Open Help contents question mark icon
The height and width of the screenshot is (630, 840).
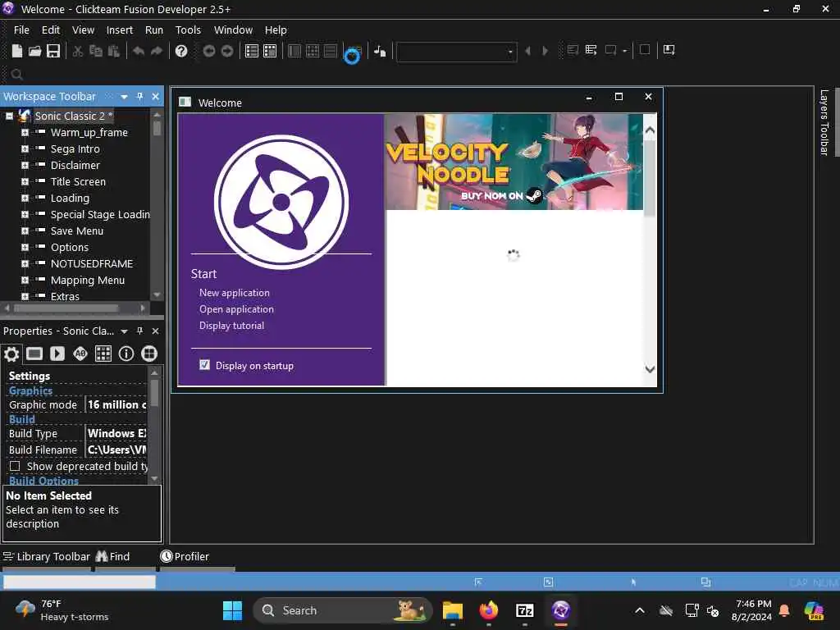click(x=181, y=51)
